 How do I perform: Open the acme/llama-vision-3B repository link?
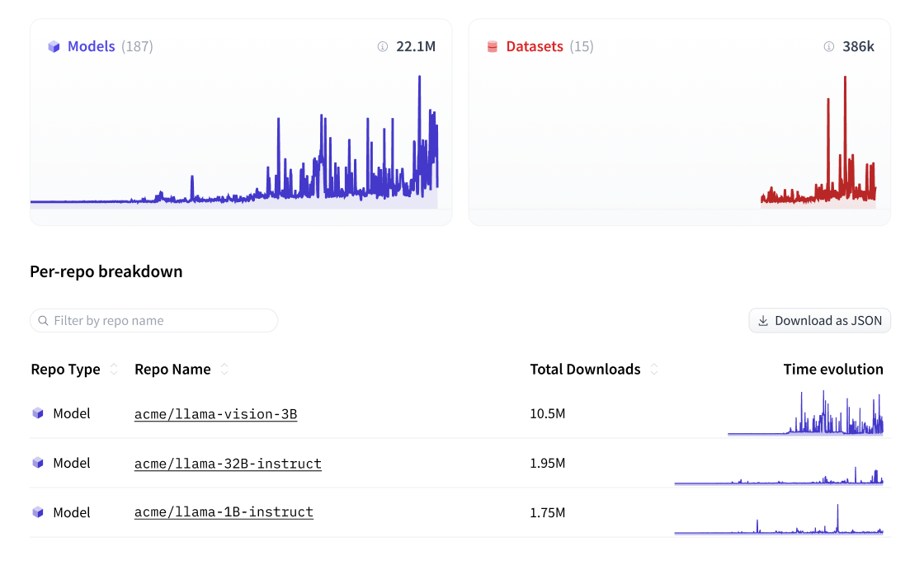click(215, 413)
